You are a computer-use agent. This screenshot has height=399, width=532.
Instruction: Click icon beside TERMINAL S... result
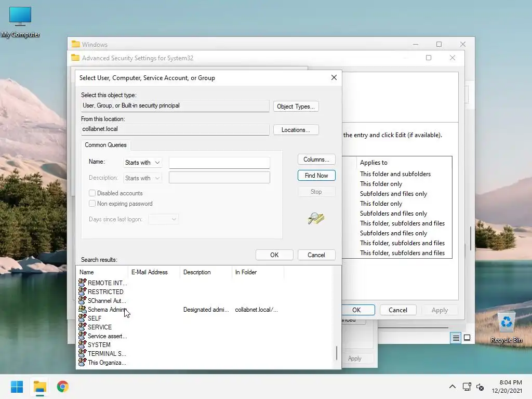(83, 353)
